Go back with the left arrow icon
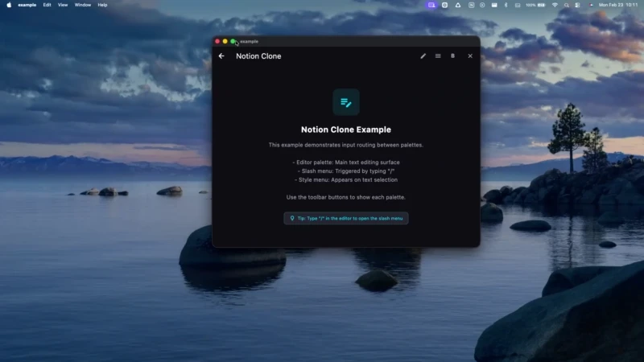Image resolution: width=644 pixels, height=362 pixels. [x=221, y=56]
